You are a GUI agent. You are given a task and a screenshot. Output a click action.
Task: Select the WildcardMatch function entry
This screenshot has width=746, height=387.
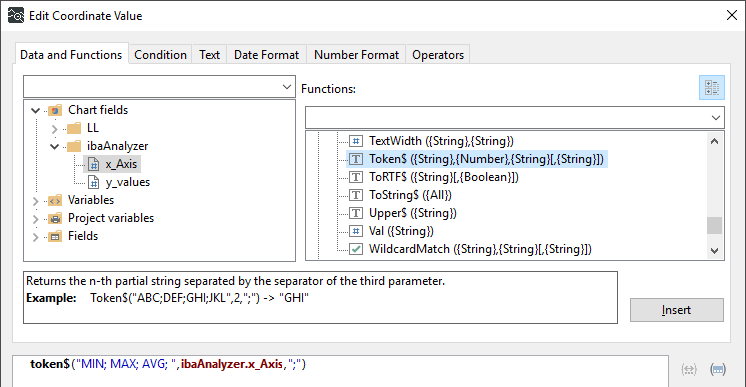481,249
